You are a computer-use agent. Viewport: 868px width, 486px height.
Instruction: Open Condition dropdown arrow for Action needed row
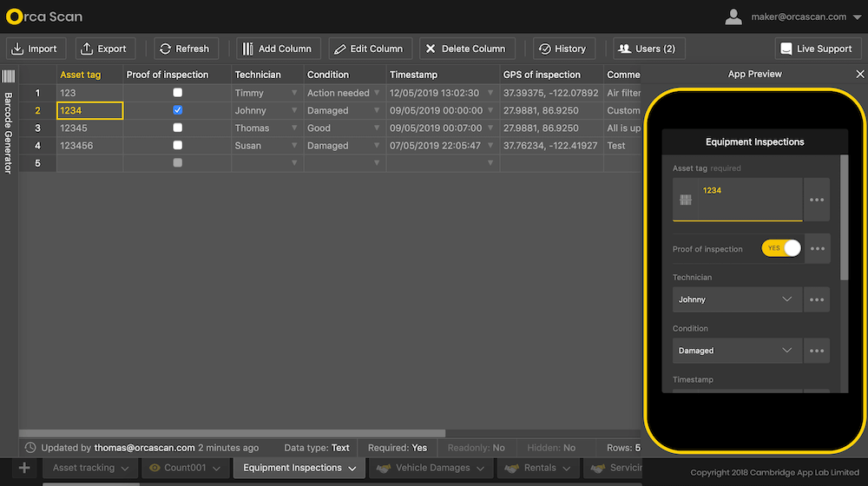378,93
